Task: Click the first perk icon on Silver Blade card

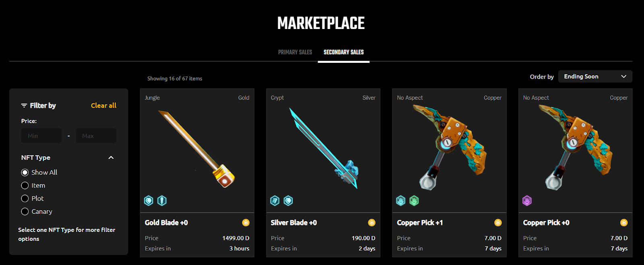Action: [275, 201]
